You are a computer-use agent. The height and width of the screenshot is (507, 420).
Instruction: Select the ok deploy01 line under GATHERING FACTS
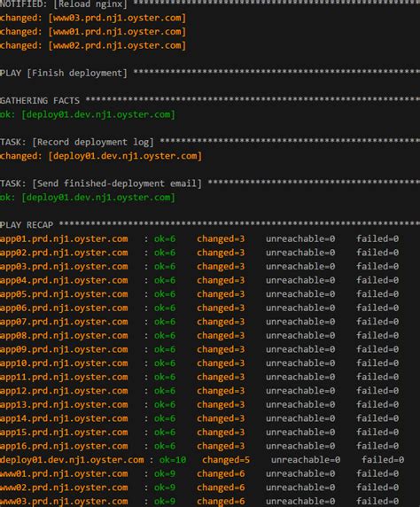coord(88,114)
